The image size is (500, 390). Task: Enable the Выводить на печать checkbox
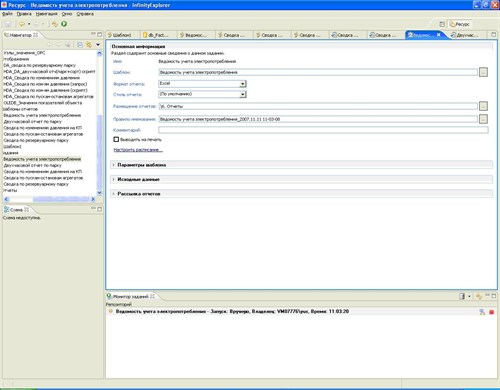click(x=116, y=139)
